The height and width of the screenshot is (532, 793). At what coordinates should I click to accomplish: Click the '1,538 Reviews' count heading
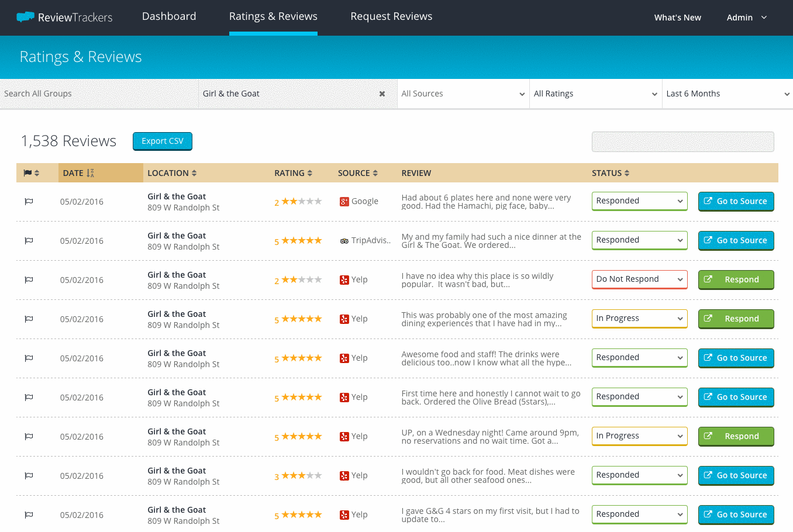(x=68, y=141)
